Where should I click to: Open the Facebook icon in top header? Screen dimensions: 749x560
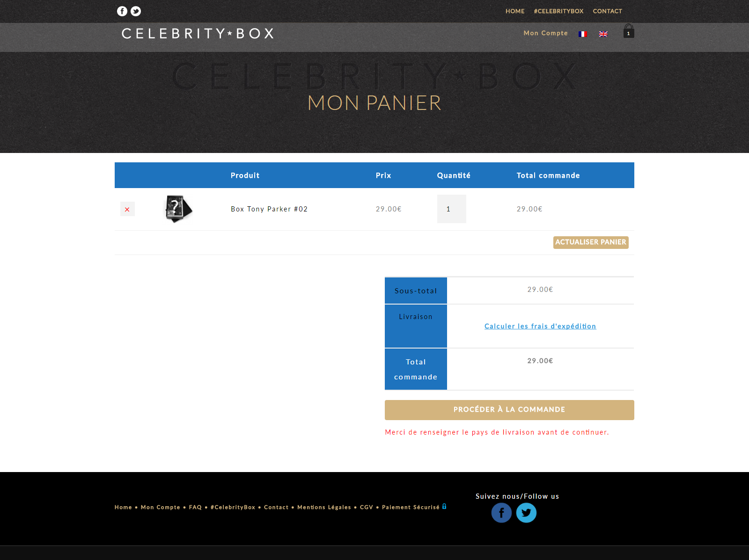(122, 11)
